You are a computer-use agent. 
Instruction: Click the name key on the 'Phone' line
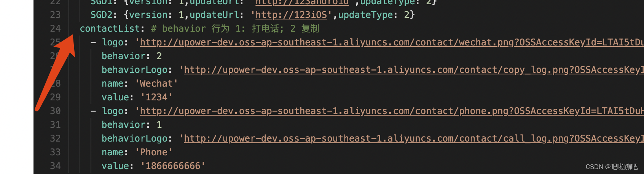click(x=113, y=152)
